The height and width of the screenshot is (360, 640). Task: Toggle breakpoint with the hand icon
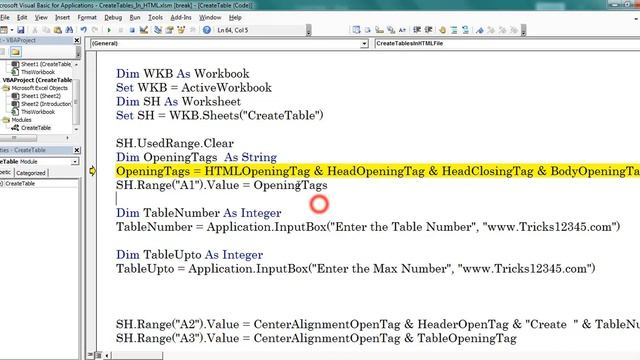tap(442, 30)
